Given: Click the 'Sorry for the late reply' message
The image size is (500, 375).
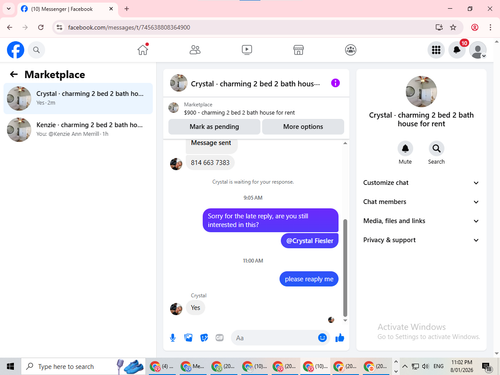Looking at the screenshot, I should pos(270,220).
